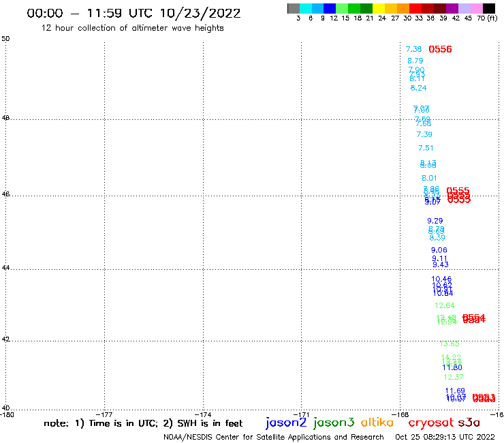Click the -180 longitude axis label
Viewport: 504px width, 443px height.
pyautogui.click(x=7, y=414)
